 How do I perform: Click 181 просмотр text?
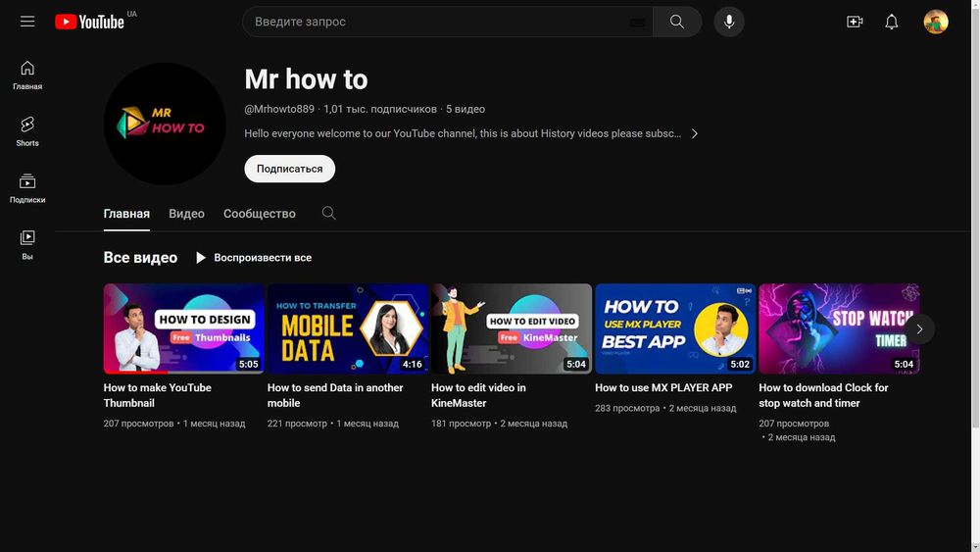click(x=461, y=424)
